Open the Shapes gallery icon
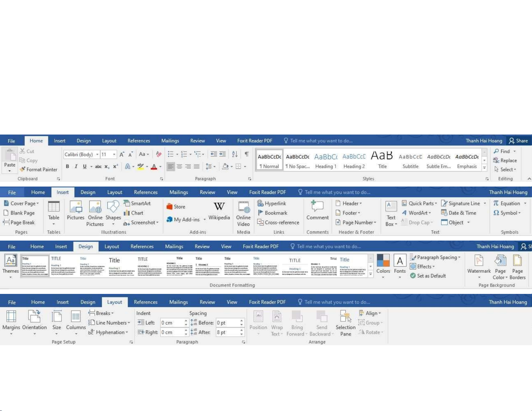This screenshot has height=411, width=532. (x=113, y=207)
